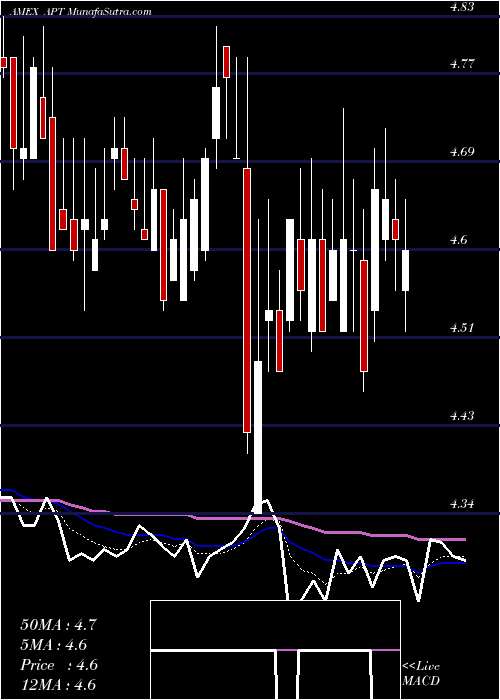Click the Price : 4.6 legend value
The width and height of the screenshot is (500, 700).
click(59, 665)
